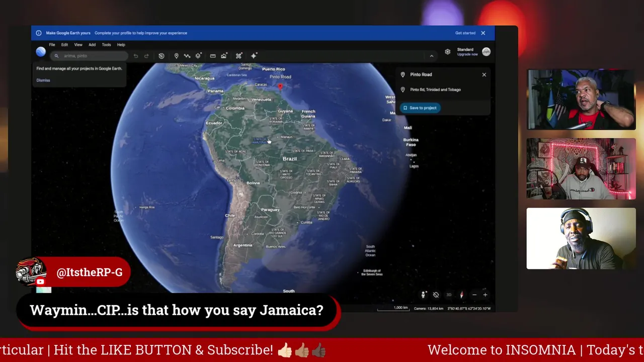644x362 pixels.
Task: Click the Upgrade now link
Action: (467, 54)
